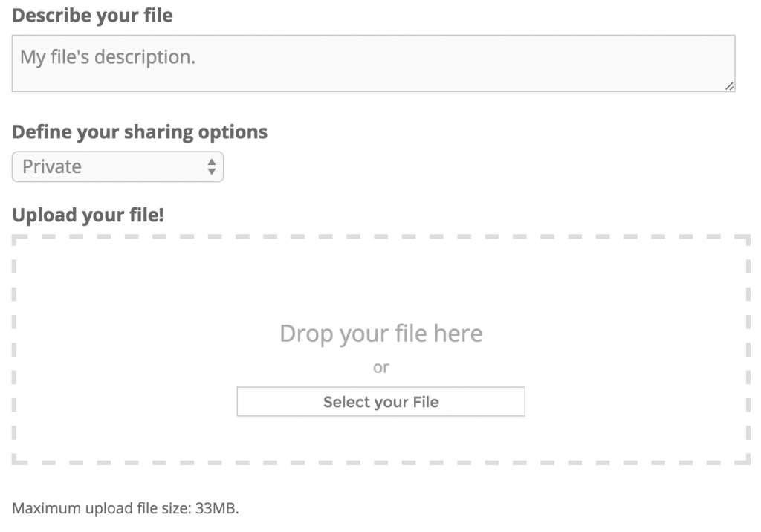This screenshot has width=761, height=532.
Task: Click the 'Maximum upload file size: 33MB.' text
Action: [x=125, y=508]
